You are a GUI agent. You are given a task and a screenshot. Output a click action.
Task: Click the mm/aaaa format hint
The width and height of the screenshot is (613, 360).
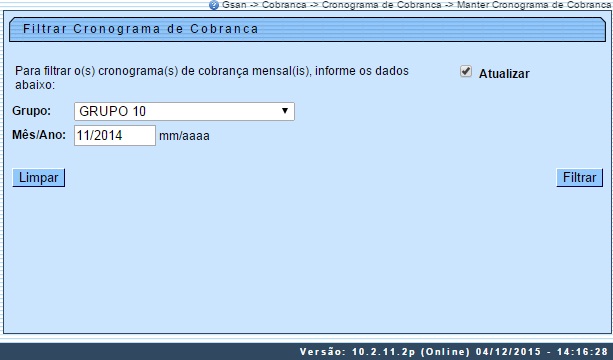tap(184, 136)
